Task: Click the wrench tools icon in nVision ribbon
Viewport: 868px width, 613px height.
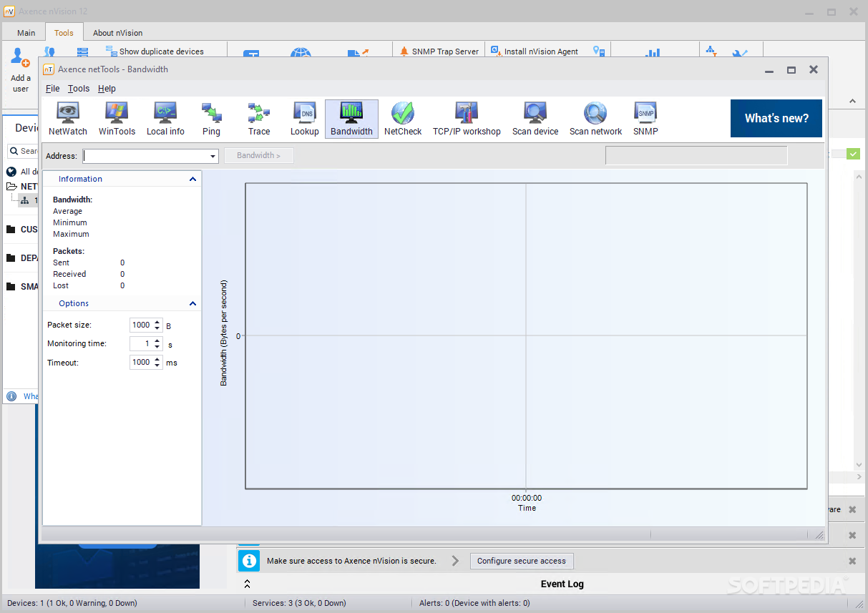Action: 740,53
